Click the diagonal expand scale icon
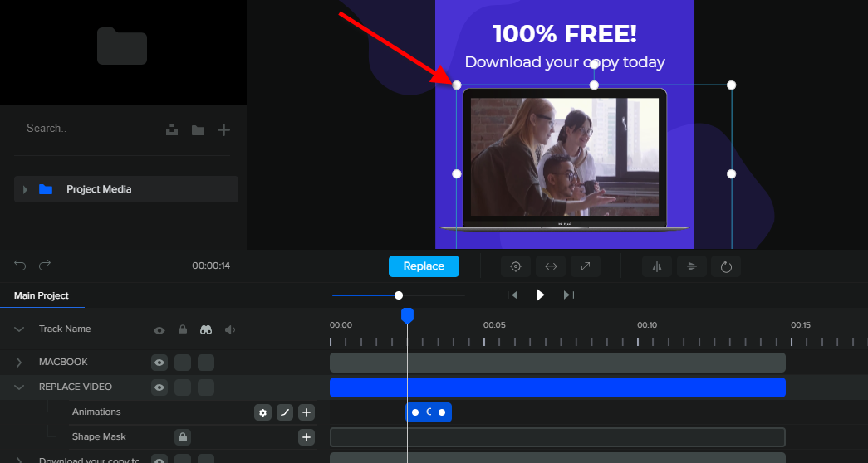Image resolution: width=868 pixels, height=463 pixels. [x=586, y=266]
